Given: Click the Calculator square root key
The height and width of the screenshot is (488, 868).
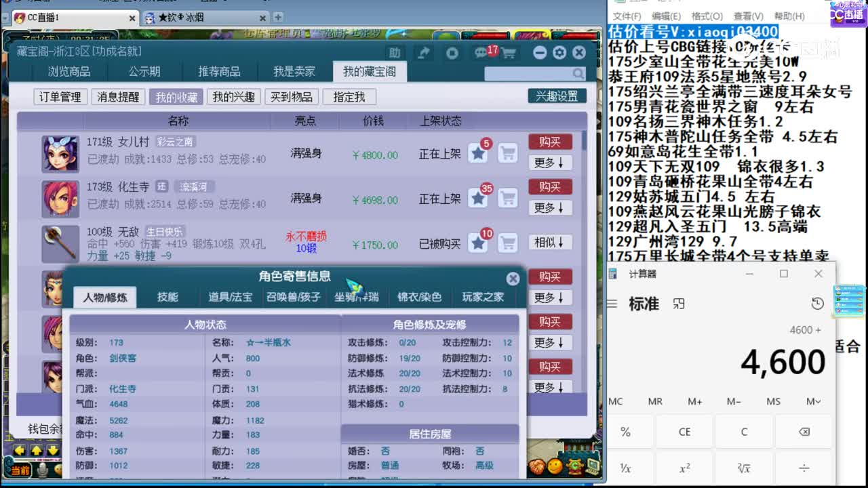Looking at the screenshot, I should click(744, 468).
